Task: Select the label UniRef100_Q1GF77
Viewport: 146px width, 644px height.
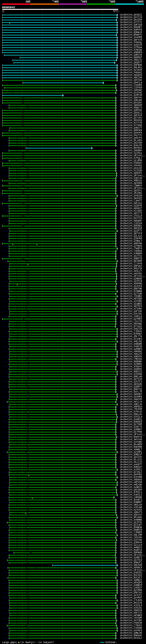Action: coord(131,231)
